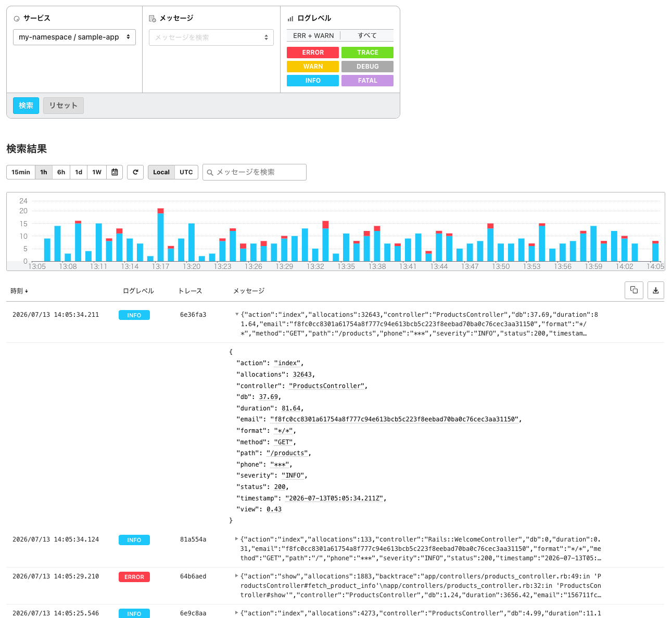Select the 1h time range

(x=44, y=172)
